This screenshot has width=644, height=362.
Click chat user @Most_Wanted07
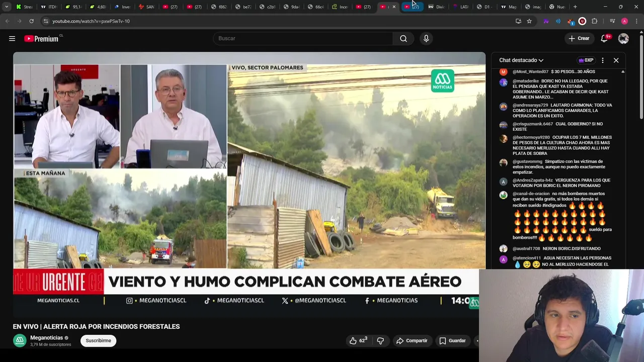(x=530, y=72)
